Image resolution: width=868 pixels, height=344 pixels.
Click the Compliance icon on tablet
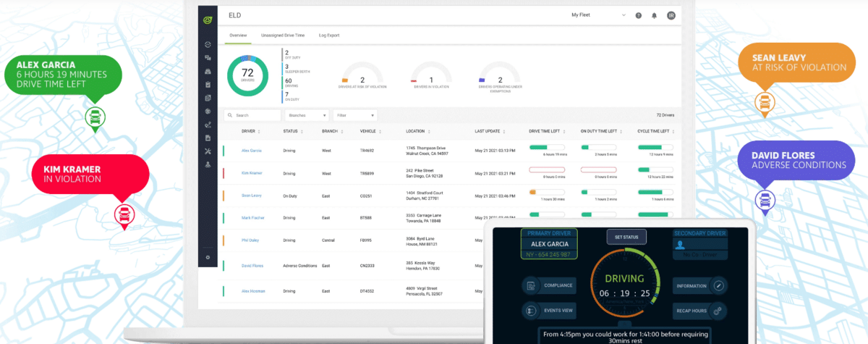[x=529, y=286]
